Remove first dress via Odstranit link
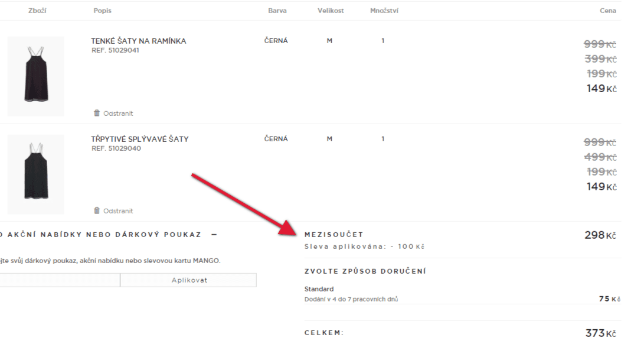This screenshot has width=644, height=344. click(x=118, y=113)
